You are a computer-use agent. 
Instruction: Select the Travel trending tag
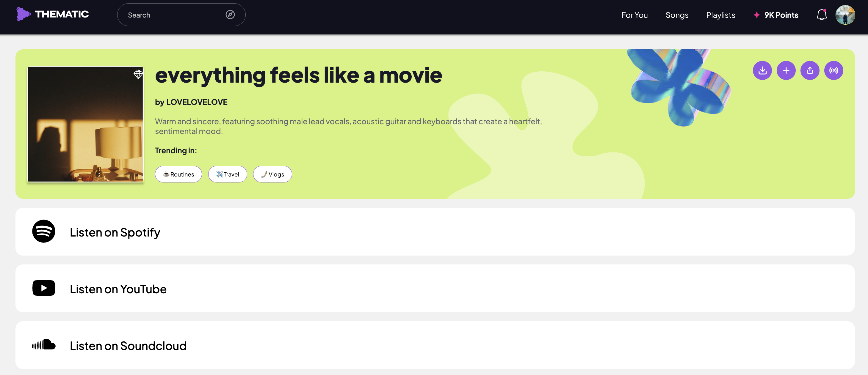click(228, 174)
